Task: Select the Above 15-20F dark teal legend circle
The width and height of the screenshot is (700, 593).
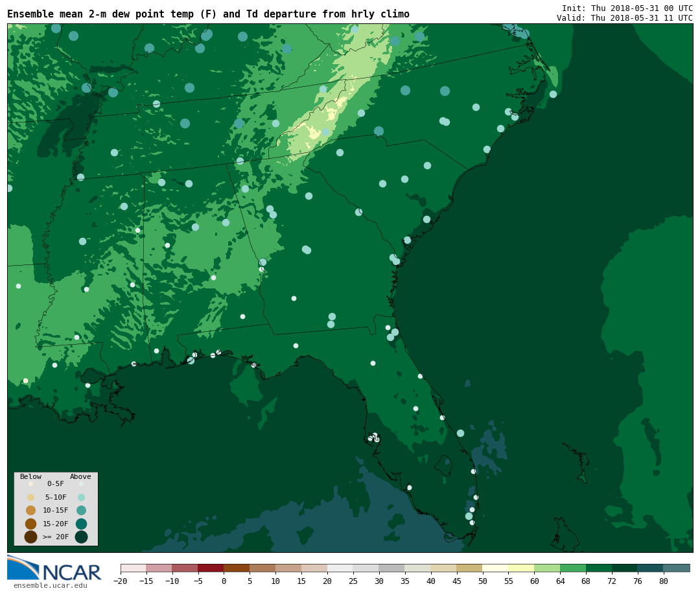Action: (x=81, y=524)
